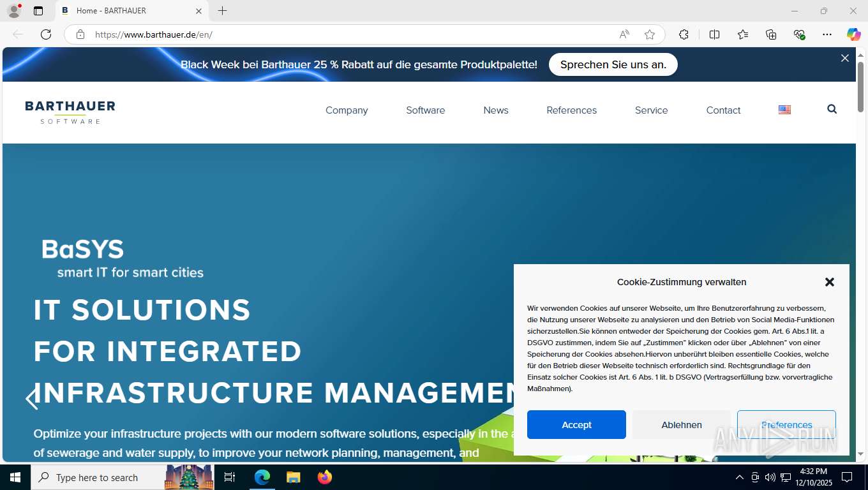Open Browser essentials heart icon
Image resolution: width=868 pixels, height=490 pixels.
point(799,34)
